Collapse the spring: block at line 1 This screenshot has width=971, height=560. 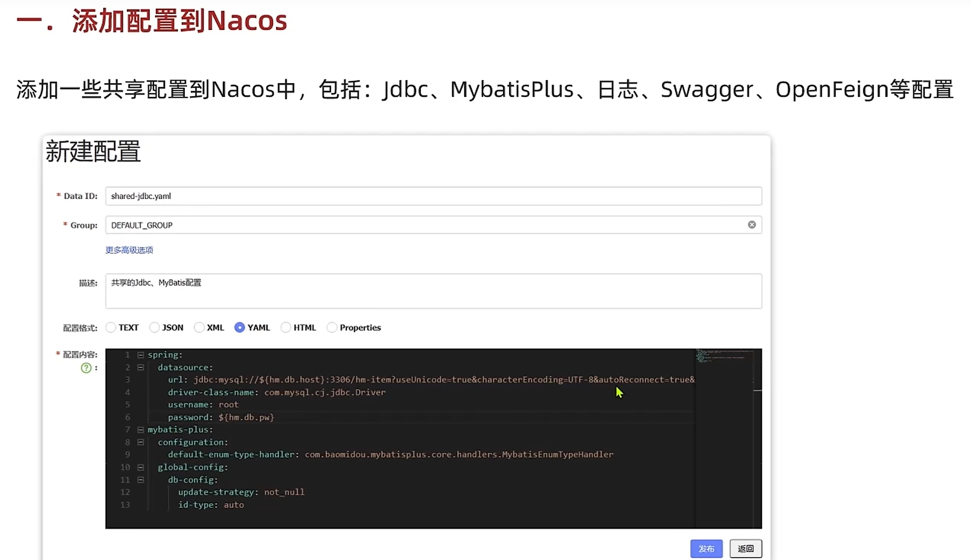tap(141, 355)
